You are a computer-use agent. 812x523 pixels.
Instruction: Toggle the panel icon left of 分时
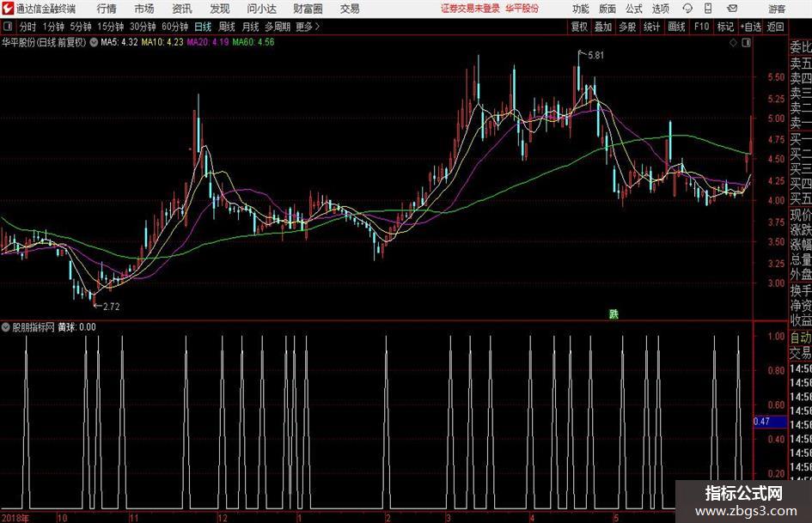point(8,27)
